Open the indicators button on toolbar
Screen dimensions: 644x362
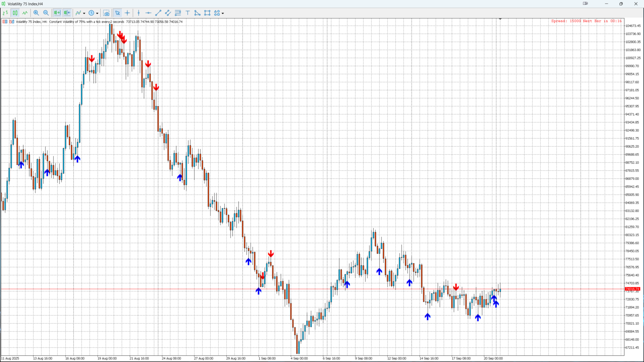tap(78, 13)
